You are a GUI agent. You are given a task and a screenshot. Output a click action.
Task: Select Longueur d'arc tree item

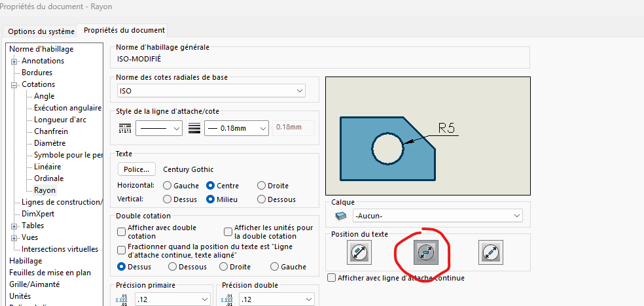(60, 120)
